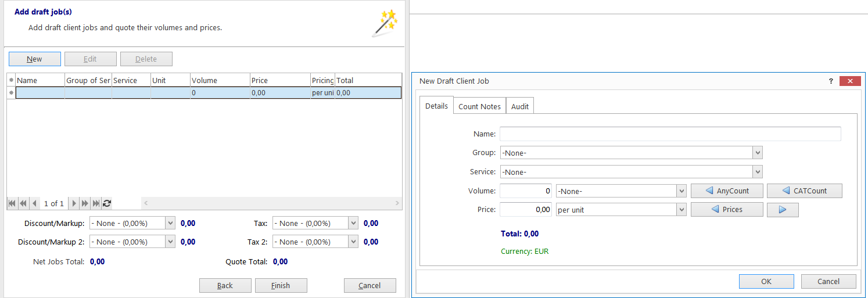
Task: Click the '1 of 1' record counter
Action: 54,203
